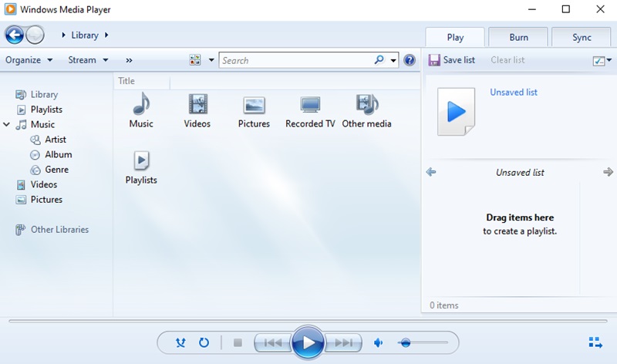Go to previous list with left arrow
617x364 pixels.
click(x=431, y=172)
